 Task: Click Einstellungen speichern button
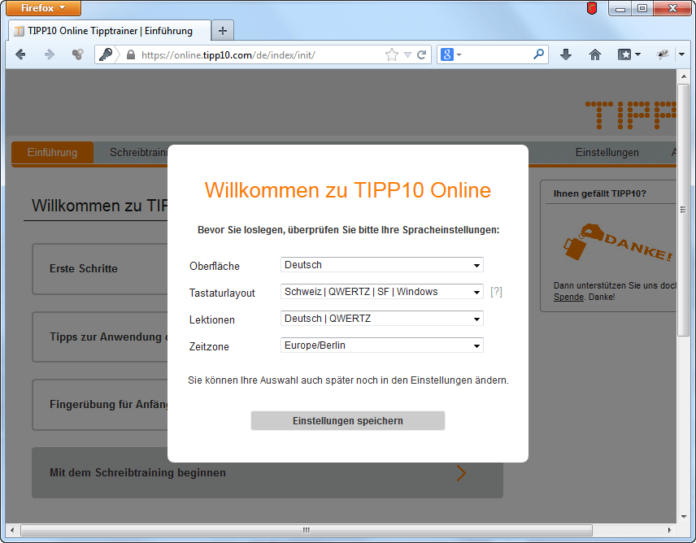coord(348,421)
